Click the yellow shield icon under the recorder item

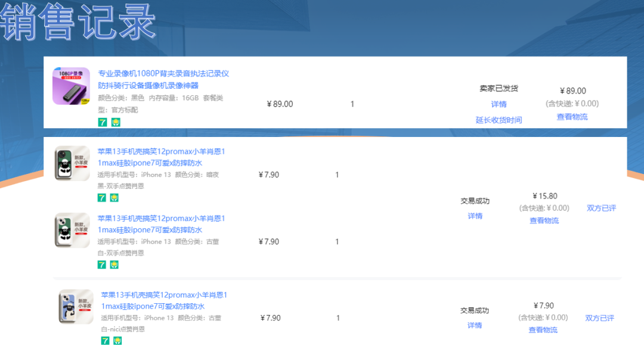point(116,122)
